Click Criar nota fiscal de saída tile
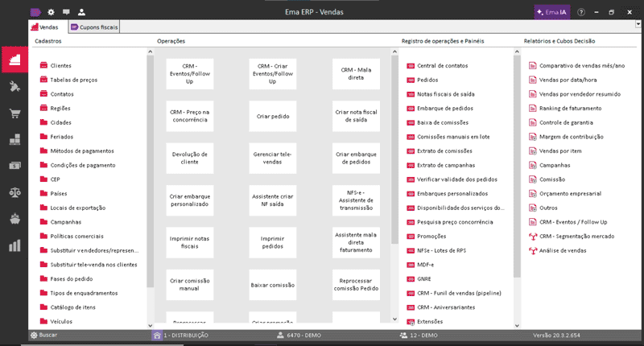 pyautogui.click(x=356, y=116)
